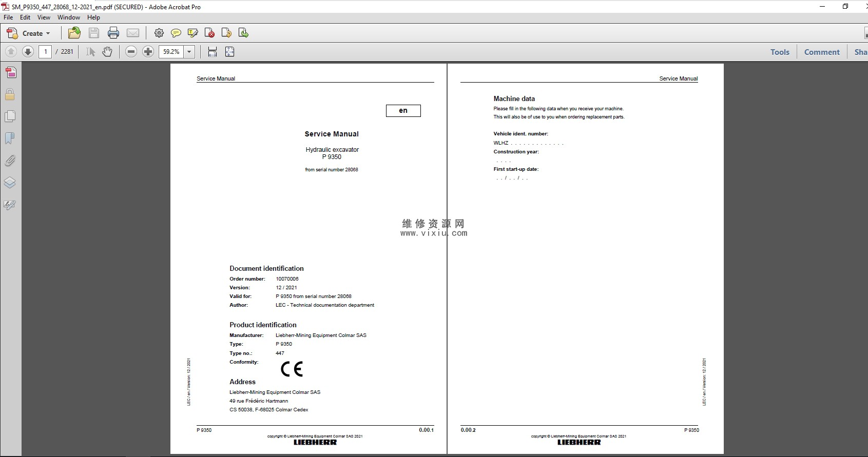Zoom in with the plus button
868x457 pixels.
148,52
